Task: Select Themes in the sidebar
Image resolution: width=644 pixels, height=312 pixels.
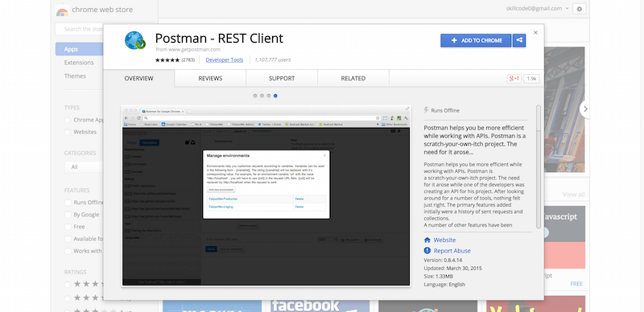Action: coord(75,76)
